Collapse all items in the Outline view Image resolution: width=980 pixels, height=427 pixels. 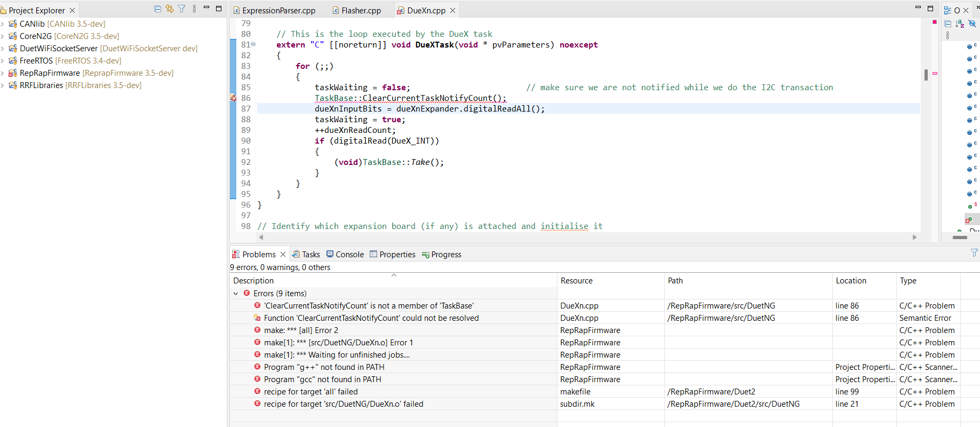(948, 23)
